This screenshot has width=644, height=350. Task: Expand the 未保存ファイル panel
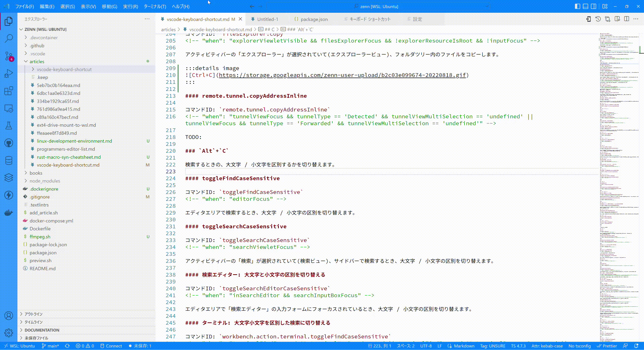87,338
